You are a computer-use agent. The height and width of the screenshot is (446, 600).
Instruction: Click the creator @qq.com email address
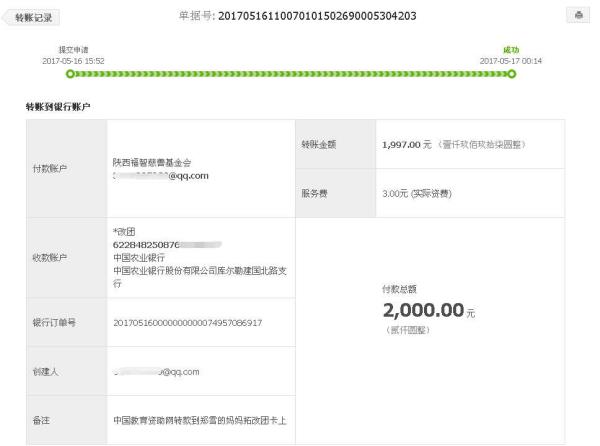click(x=156, y=372)
